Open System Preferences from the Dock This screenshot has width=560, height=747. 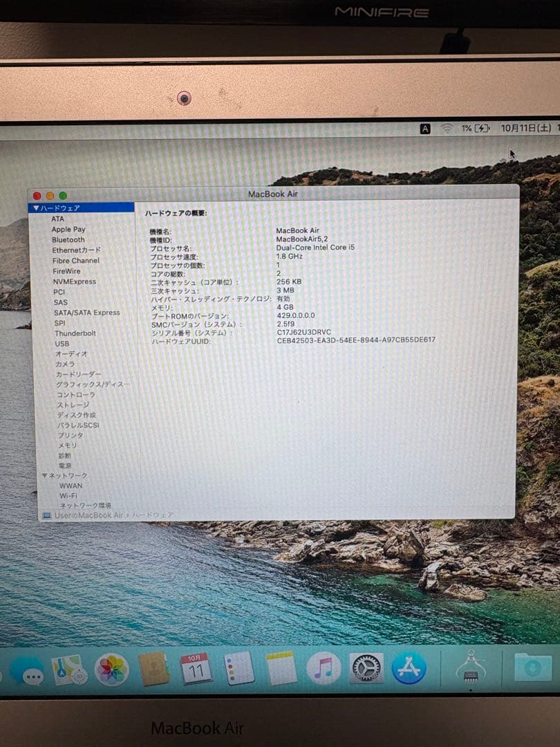tap(365, 667)
